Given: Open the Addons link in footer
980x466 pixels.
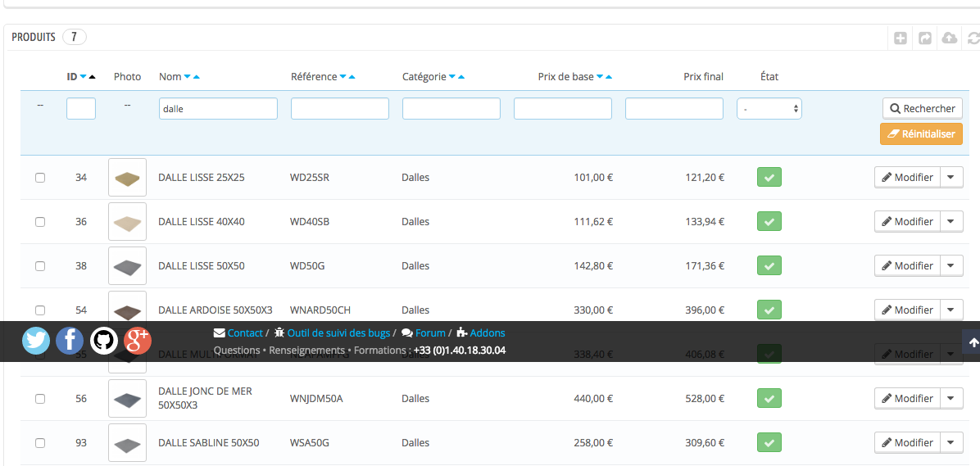Looking at the screenshot, I should pyautogui.click(x=488, y=333).
